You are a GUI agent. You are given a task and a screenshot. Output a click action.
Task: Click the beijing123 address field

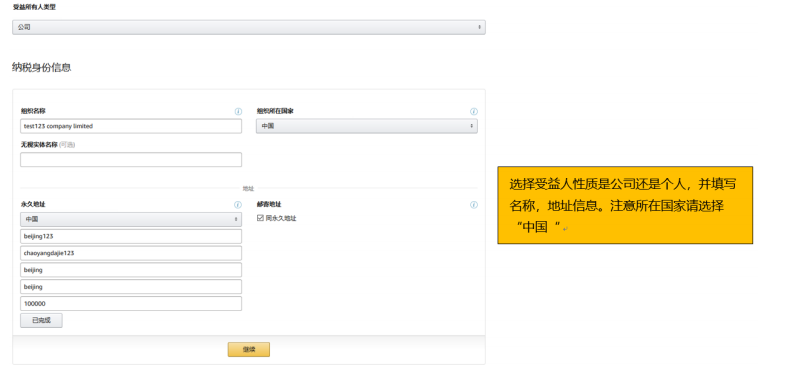click(x=131, y=236)
